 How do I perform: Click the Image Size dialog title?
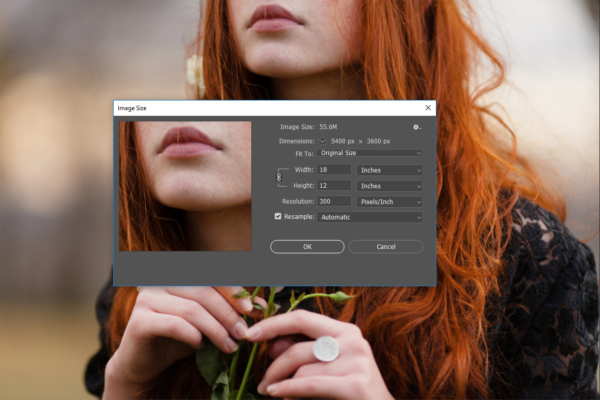click(x=132, y=108)
